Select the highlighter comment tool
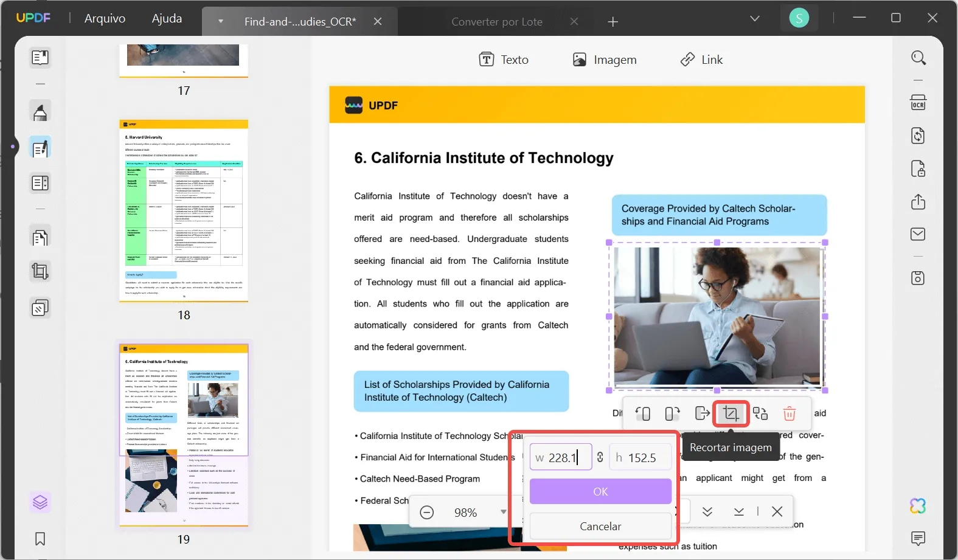The width and height of the screenshot is (958, 560). [40, 112]
